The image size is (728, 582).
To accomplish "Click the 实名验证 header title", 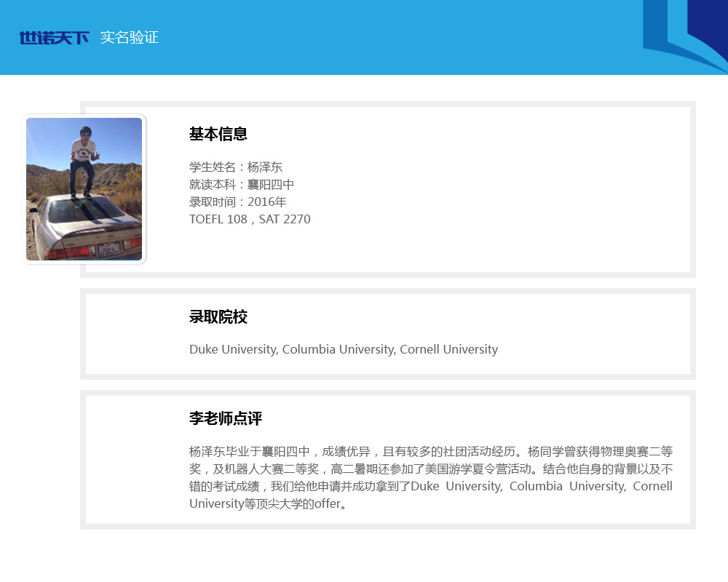I will click(x=130, y=38).
